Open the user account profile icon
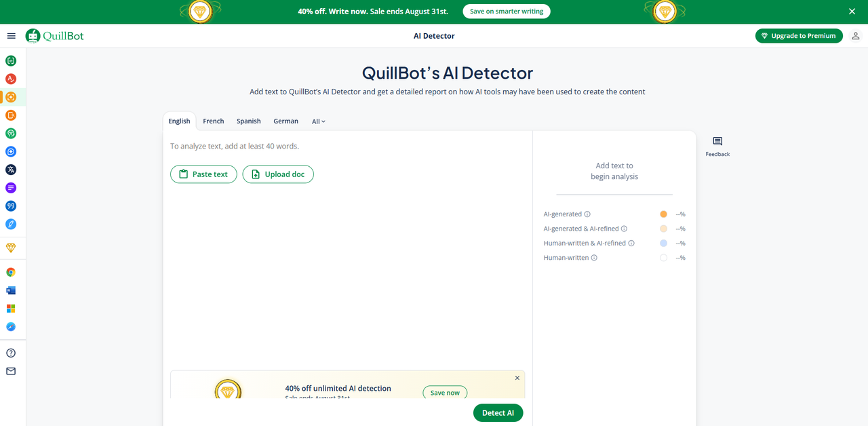The width and height of the screenshot is (868, 426). point(856,36)
